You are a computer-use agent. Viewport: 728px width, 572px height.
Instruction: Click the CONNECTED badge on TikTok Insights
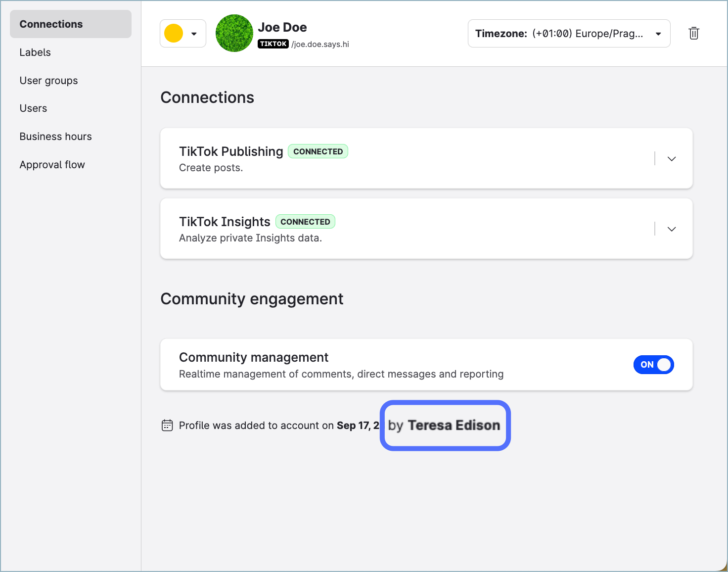[305, 222]
